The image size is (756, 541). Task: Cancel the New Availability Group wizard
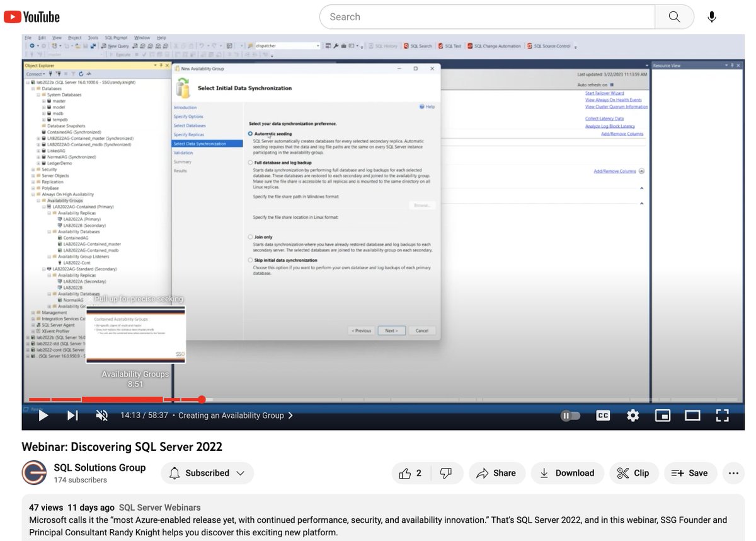coord(422,330)
